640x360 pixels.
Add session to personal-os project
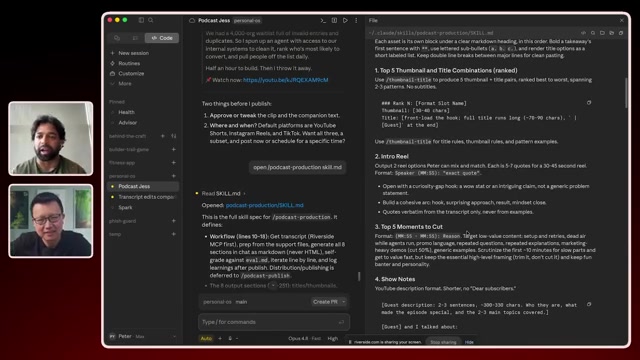tap(173, 176)
